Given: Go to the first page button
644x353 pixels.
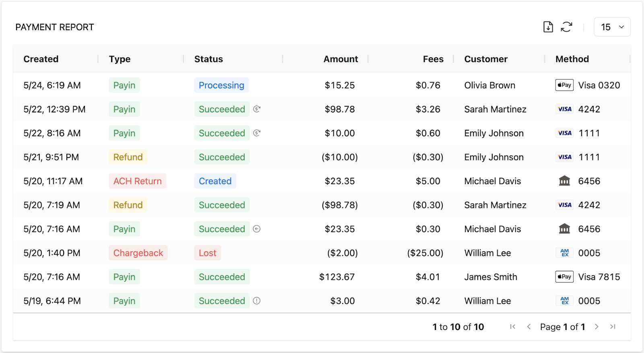Looking at the screenshot, I should (513, 327).
